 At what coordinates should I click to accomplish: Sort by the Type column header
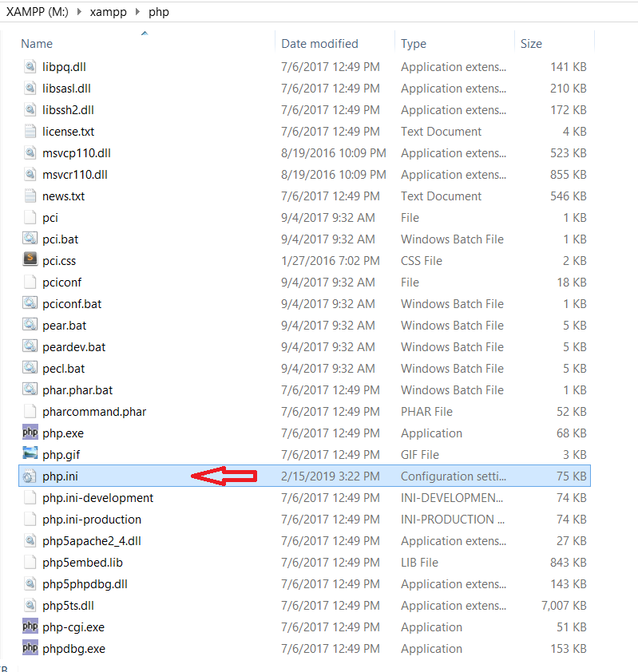coord(414,44)
